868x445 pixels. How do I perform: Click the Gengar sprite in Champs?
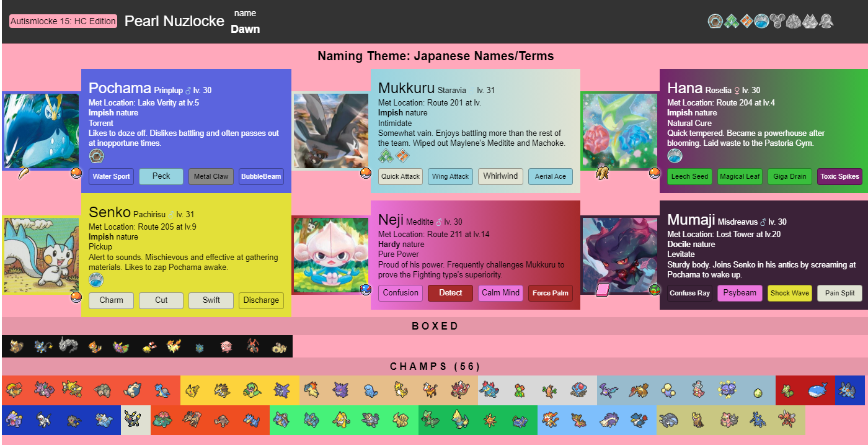pyautogui.click(x=341, y=390)
